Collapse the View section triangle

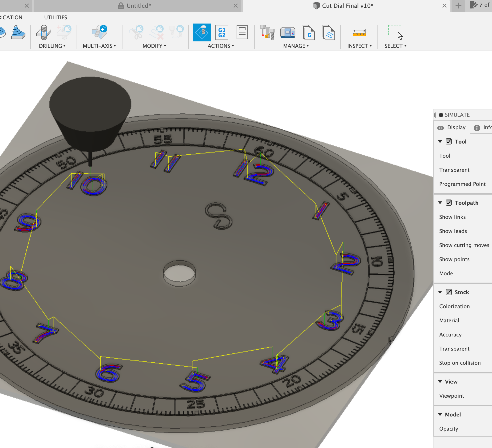coord(440,382)
